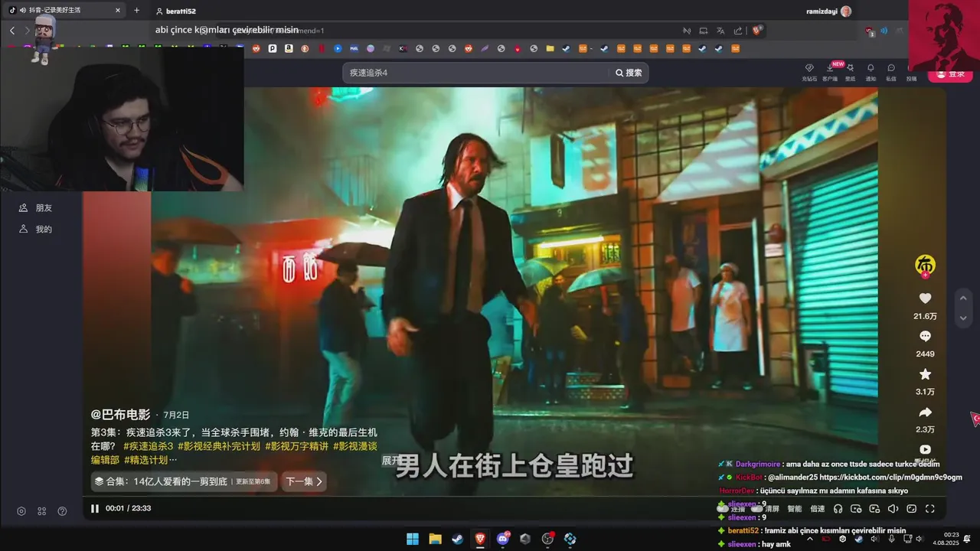Open 壁纸 wallpaper icon

(x=850, y=72)
